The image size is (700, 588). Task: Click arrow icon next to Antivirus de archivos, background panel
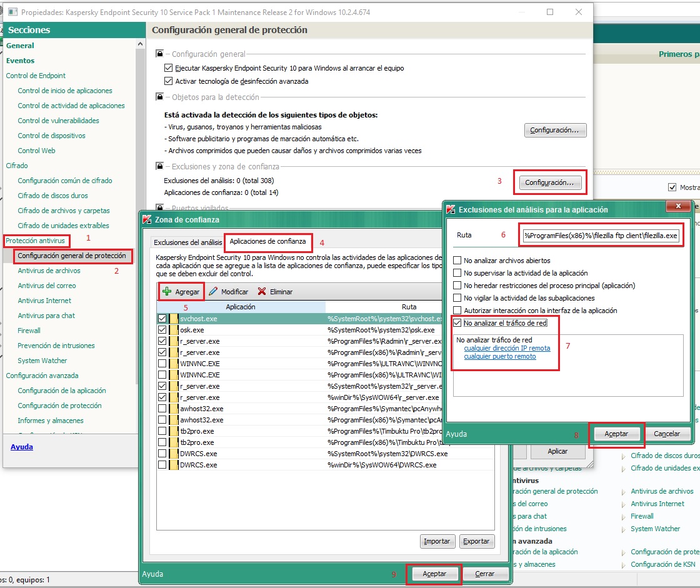(x=624, y=492)
